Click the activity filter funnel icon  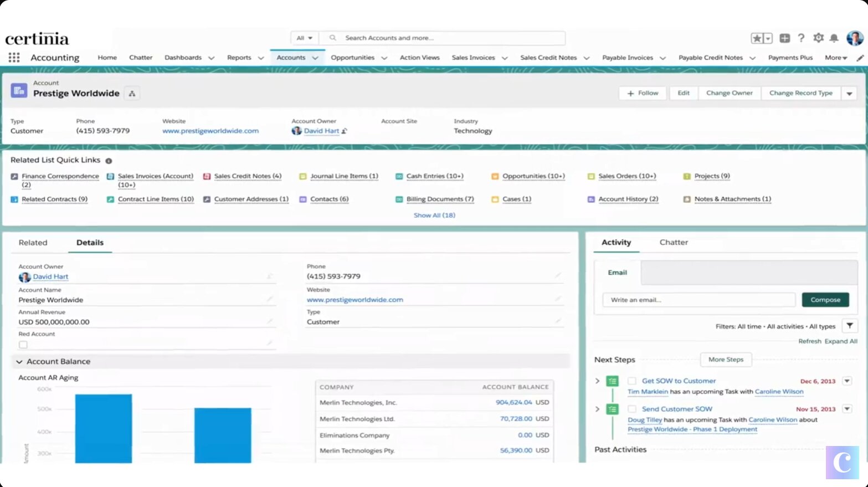pyautogui.click(x=849, y=326)
